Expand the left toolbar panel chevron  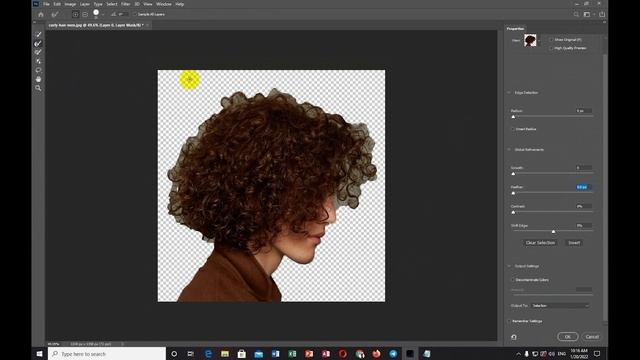pos(35,22)
